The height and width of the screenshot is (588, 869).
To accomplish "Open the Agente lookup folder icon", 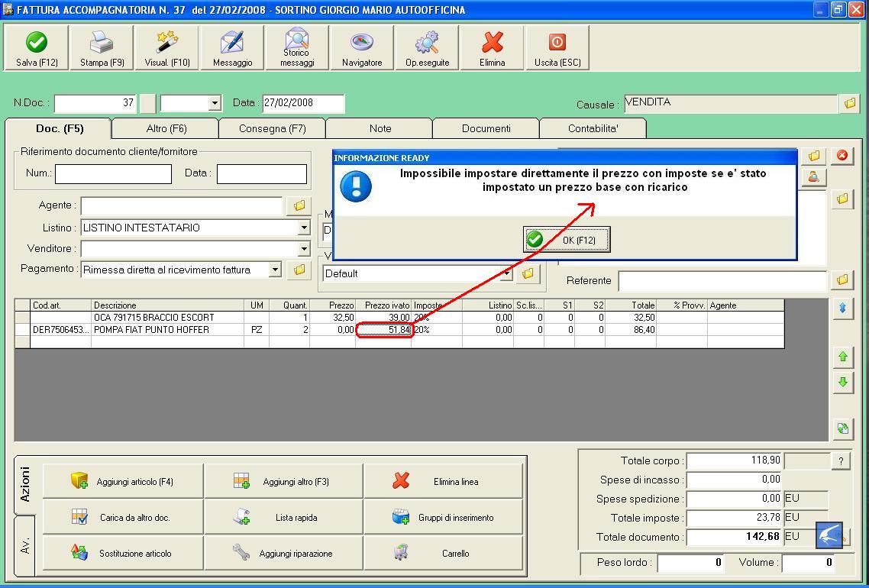I will coord(299,205).
